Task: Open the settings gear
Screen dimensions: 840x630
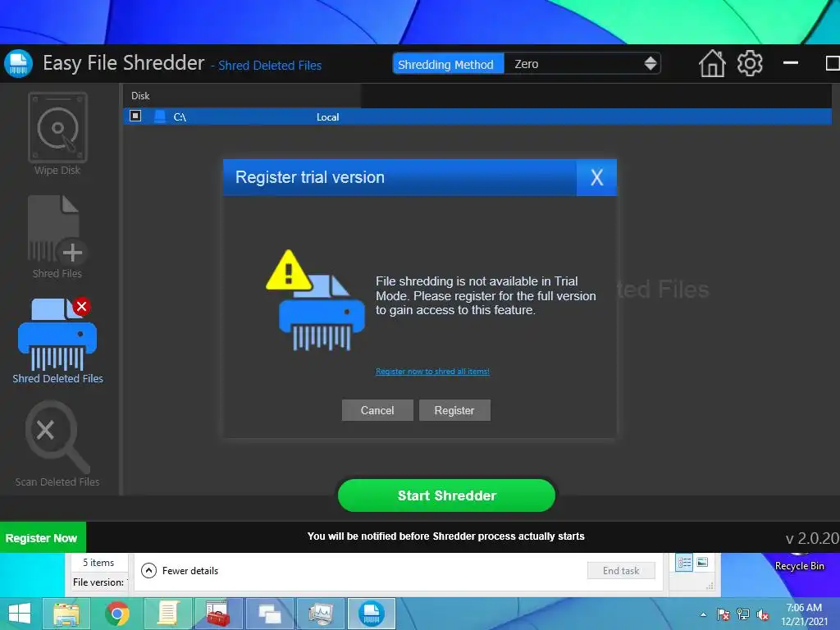Action: pyautogui.click(x=750, y=64)
